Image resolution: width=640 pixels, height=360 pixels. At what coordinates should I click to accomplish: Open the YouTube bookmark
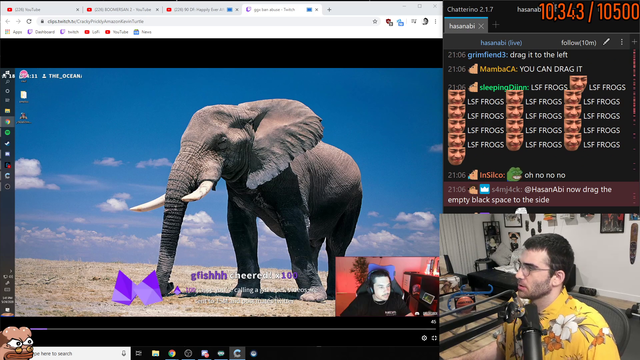tap(117, 32)
